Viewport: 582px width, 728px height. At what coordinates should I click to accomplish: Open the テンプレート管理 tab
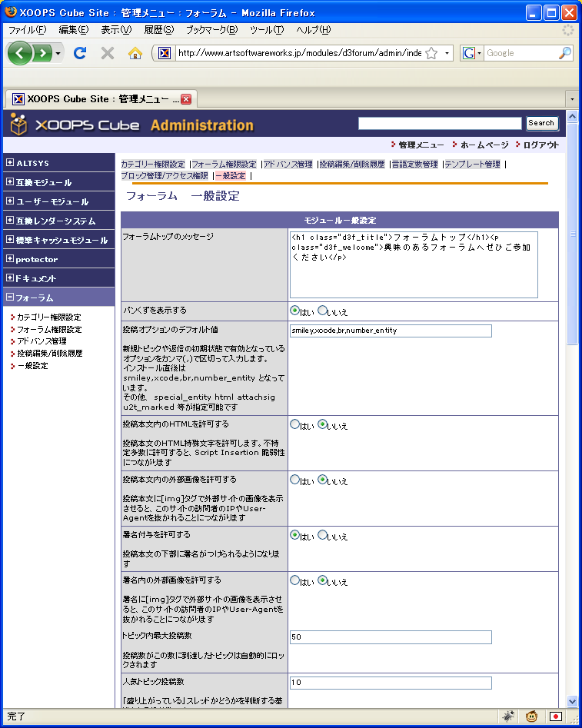(472, 165)
